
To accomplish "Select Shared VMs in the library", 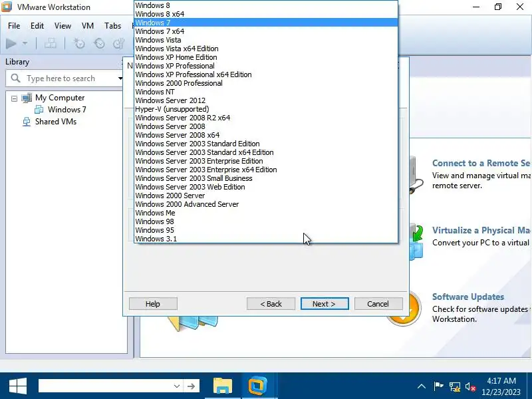I will tap(56, 122).
